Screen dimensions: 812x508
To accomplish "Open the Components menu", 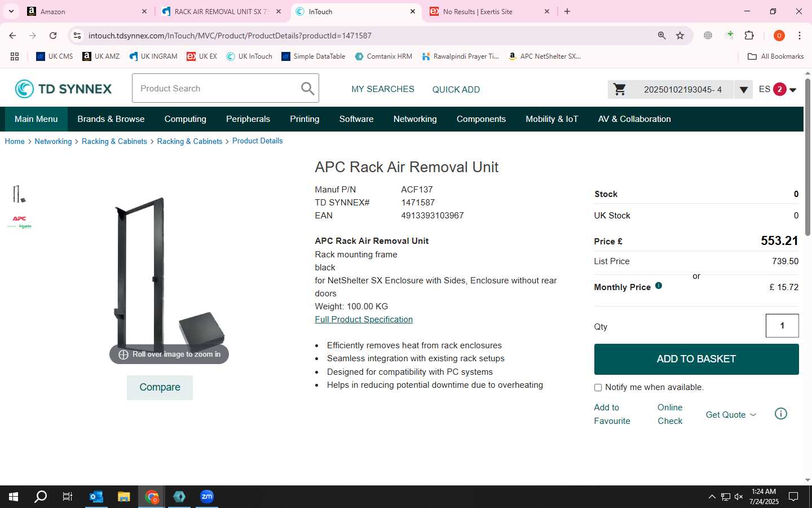I will point(481,119).
